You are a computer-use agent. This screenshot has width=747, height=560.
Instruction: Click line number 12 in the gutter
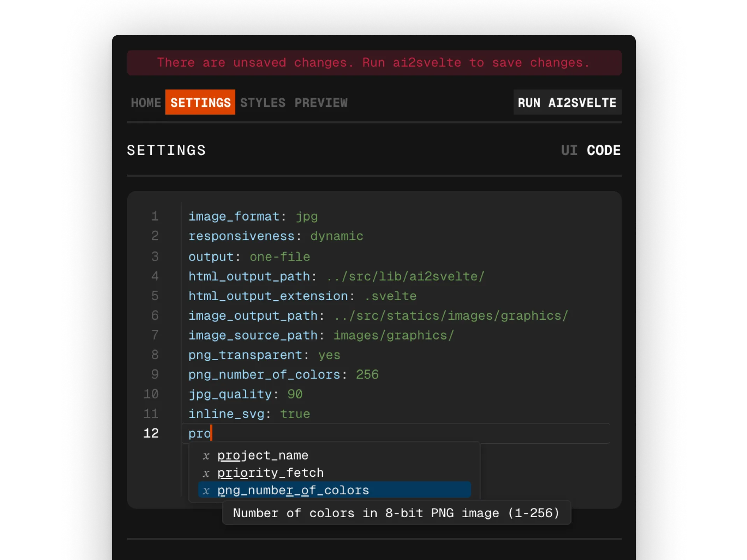152,434
